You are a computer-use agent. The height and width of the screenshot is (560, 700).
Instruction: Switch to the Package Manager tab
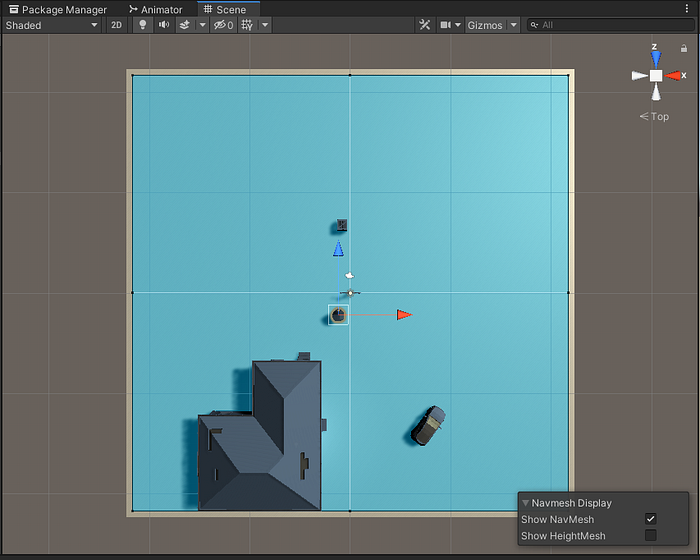click(57, 9)
